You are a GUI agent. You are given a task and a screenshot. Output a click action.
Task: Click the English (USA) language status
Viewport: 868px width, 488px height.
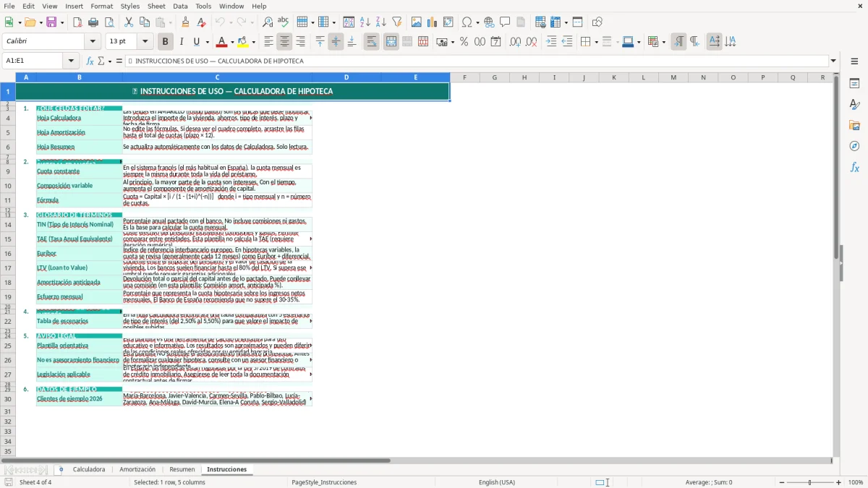pyautogui.click(x=497, y=482)
